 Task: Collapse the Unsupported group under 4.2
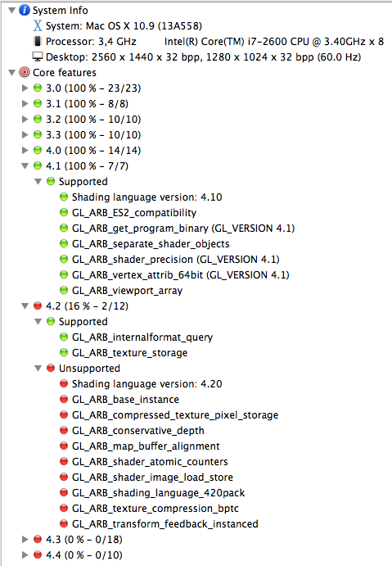click(x=38, y=369)
